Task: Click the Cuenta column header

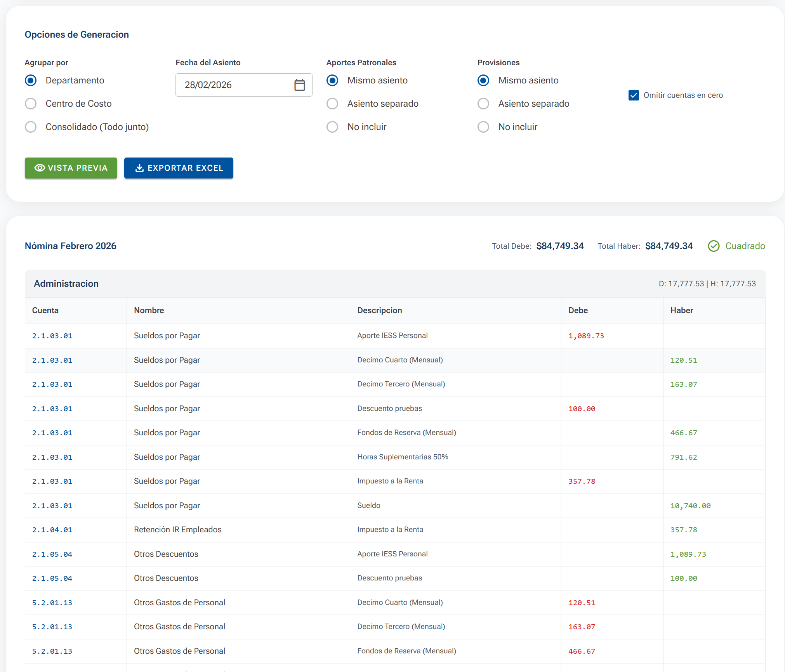Action: 45,310
